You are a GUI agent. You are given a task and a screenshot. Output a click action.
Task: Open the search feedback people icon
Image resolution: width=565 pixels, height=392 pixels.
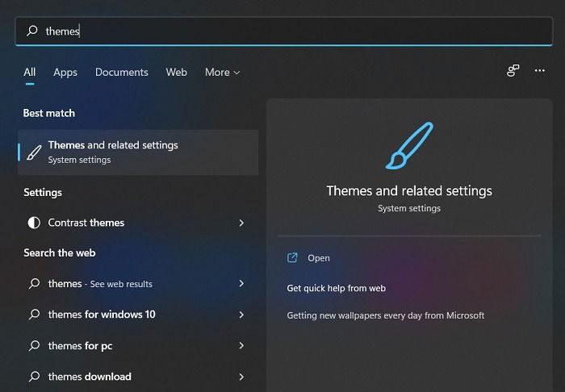pos(513,70)
